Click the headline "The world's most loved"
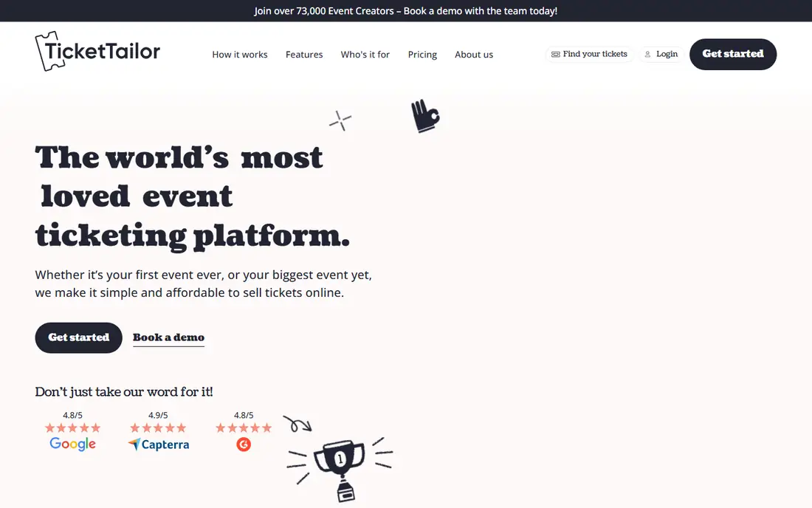Image resolution: width=812 pixels, height=508 pixels. point(179,176)
